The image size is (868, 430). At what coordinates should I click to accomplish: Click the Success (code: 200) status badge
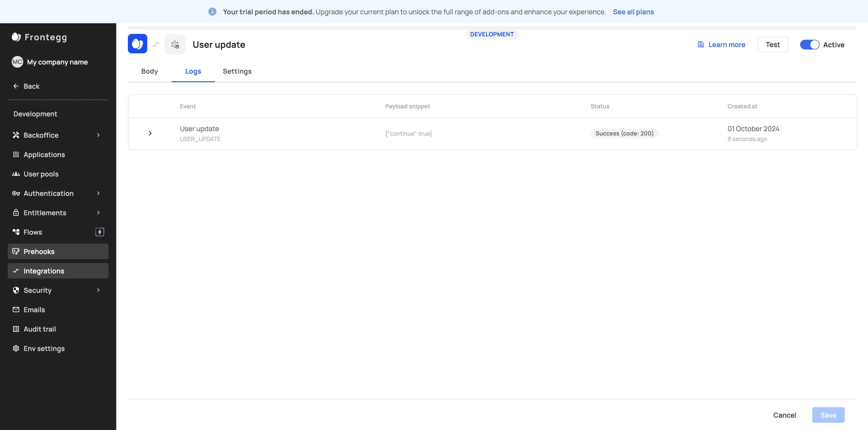coord(624,134)
